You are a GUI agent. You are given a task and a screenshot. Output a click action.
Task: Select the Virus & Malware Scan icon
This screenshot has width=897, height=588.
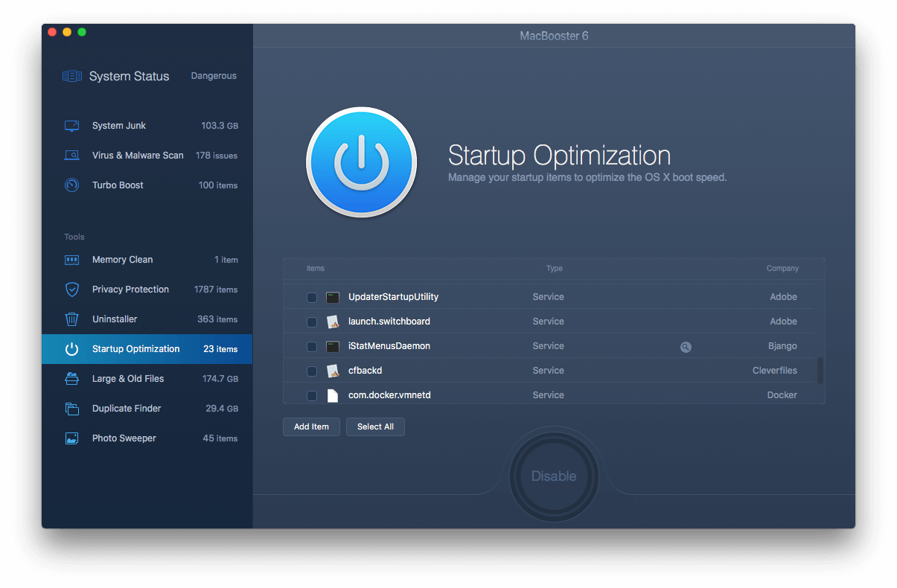click(71, 155)
